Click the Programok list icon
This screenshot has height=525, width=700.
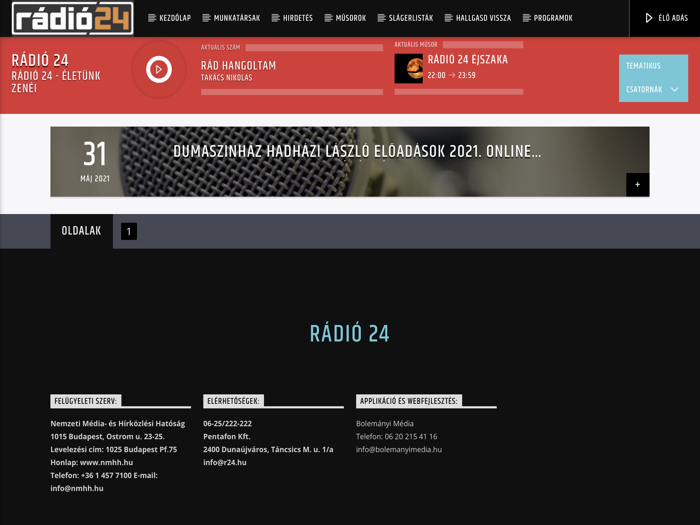click(527, 18)
